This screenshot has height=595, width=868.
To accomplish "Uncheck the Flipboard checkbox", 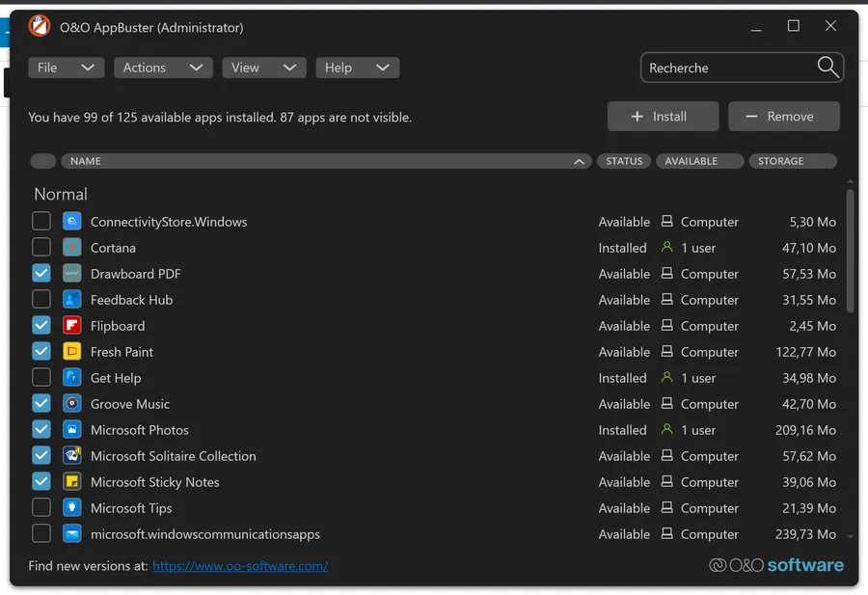I will (41, 325).
